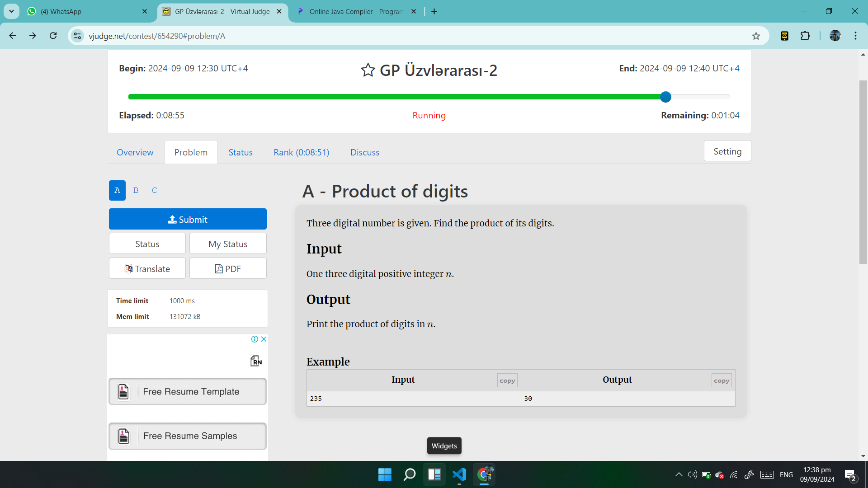Open the Chrome three-dot menu
The height and width of the screenshot is (488, 868).
(855, 36)
